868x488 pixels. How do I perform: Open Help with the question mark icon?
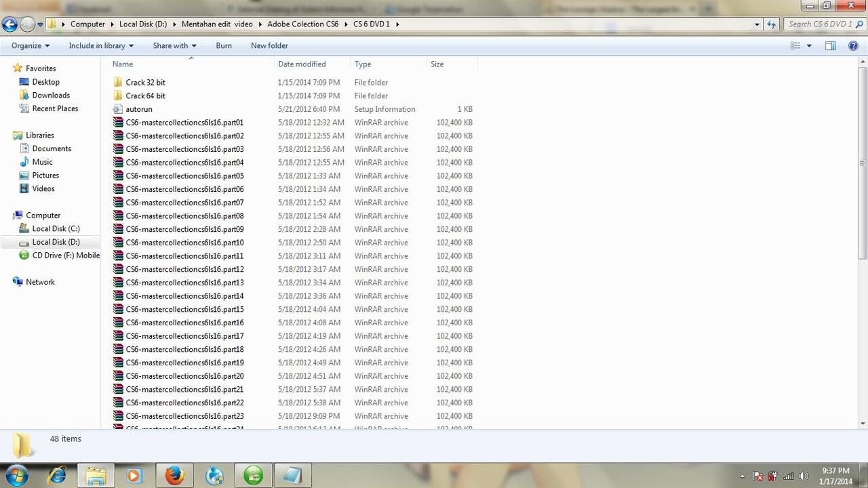coord(853,45)
